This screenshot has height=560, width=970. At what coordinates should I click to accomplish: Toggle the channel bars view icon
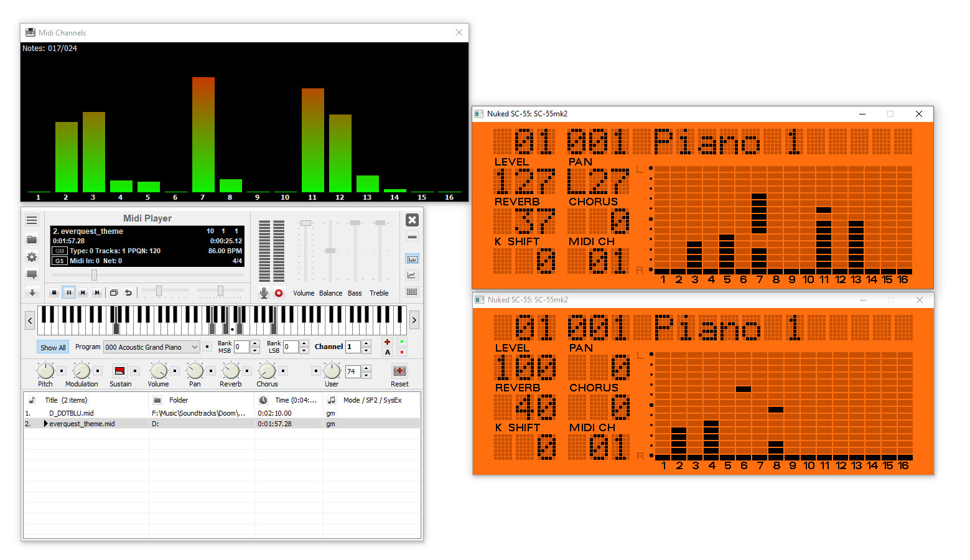tap(412, 259)
